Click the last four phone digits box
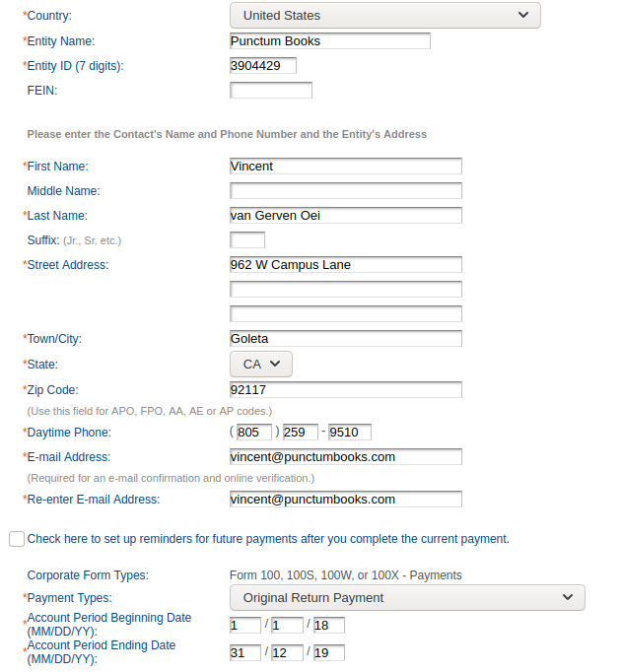621x672 pixels. [349, 433]
